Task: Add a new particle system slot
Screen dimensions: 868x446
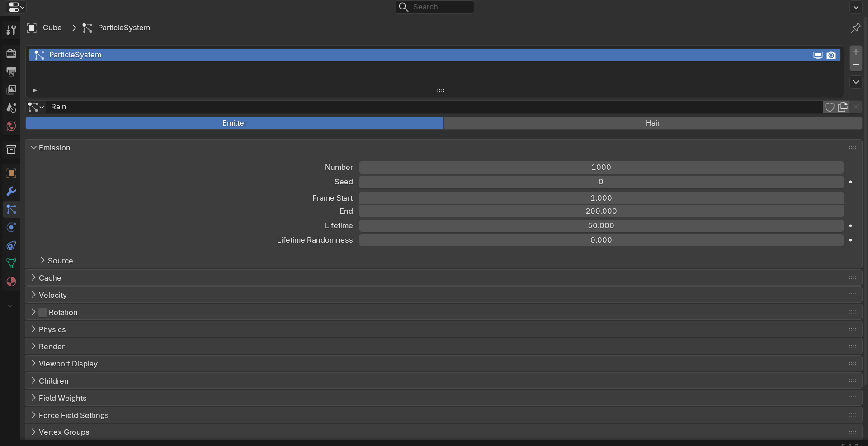Action: pos(856,52)
